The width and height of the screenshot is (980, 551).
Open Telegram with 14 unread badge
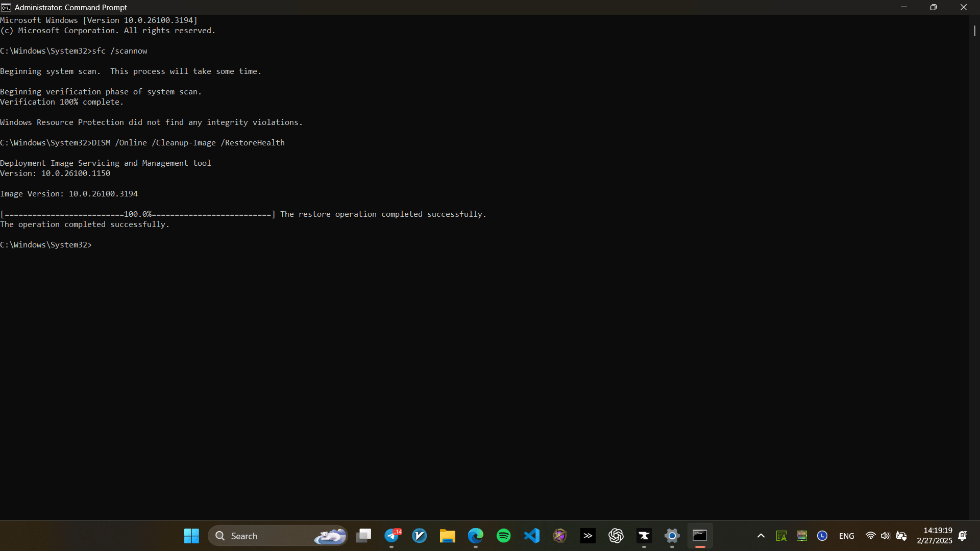392,536
